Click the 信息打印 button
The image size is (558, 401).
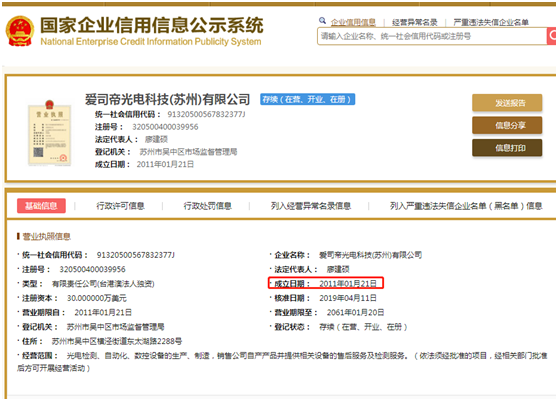[x=507, y=148]
